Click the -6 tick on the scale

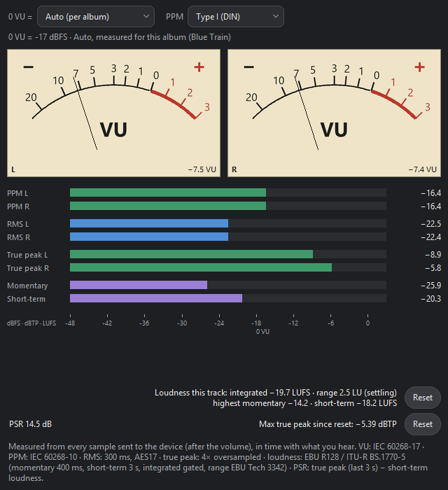coord(330,323)
